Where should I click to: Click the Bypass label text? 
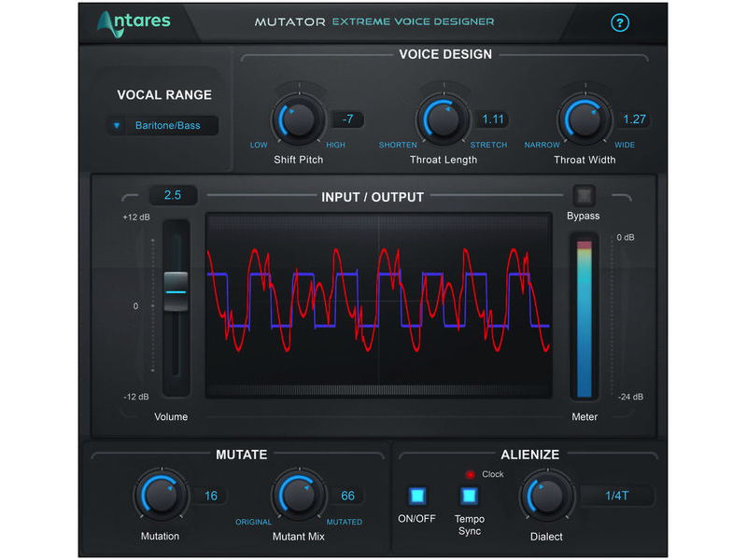click(x=583, y=217)
